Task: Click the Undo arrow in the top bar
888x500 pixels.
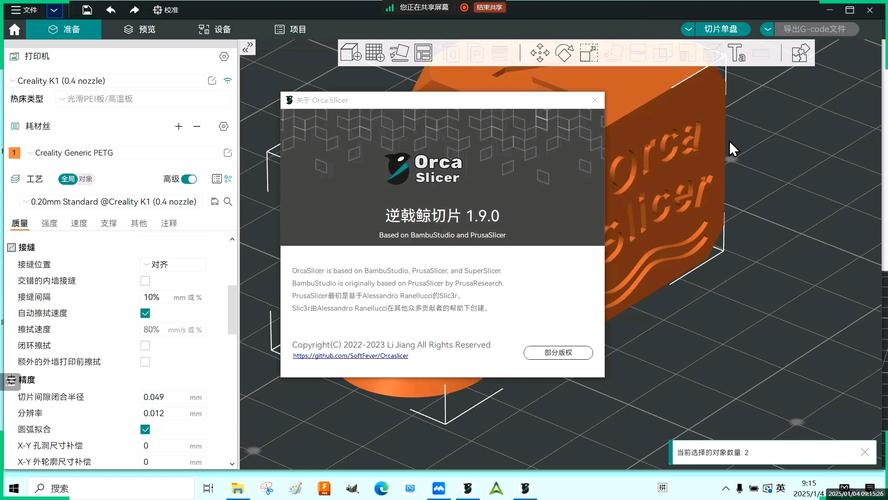Action: pos(110,9)
